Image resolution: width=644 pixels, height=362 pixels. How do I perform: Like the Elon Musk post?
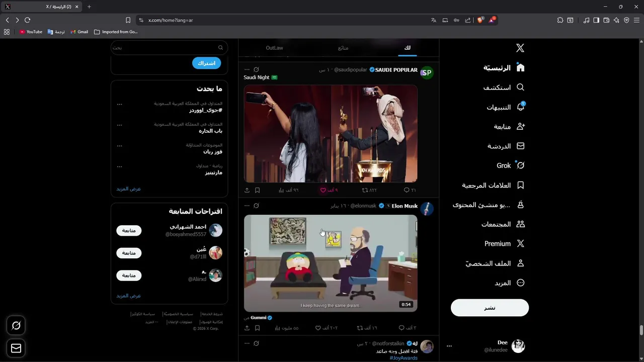pos(326,328)
